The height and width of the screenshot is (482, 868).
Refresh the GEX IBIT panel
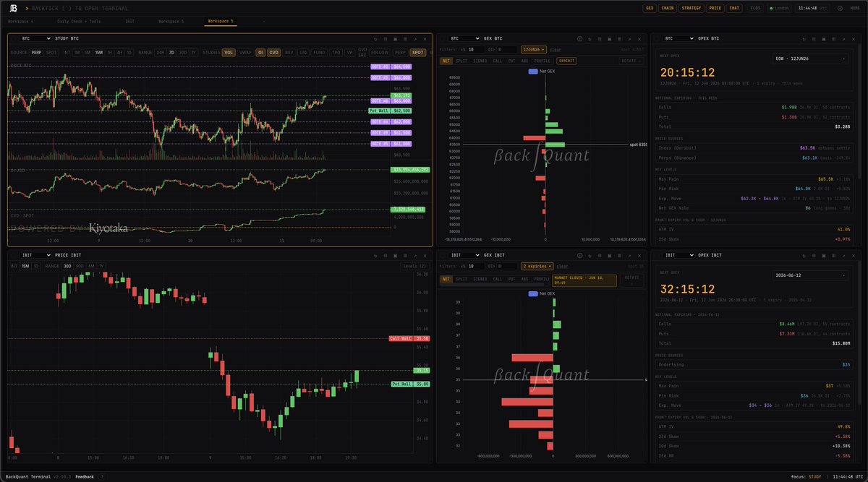590,256
